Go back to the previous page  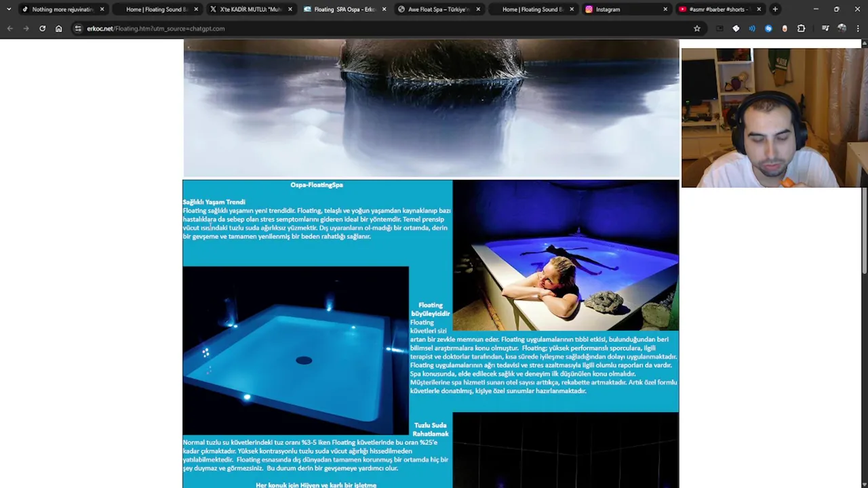pos(9,28)
